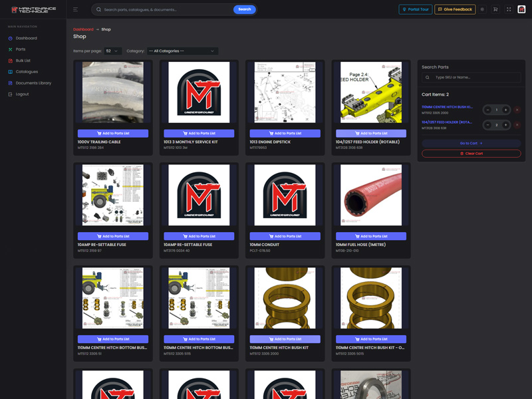Click the Go to Cart button
532x399 pixels.
(x=471, y=143)
